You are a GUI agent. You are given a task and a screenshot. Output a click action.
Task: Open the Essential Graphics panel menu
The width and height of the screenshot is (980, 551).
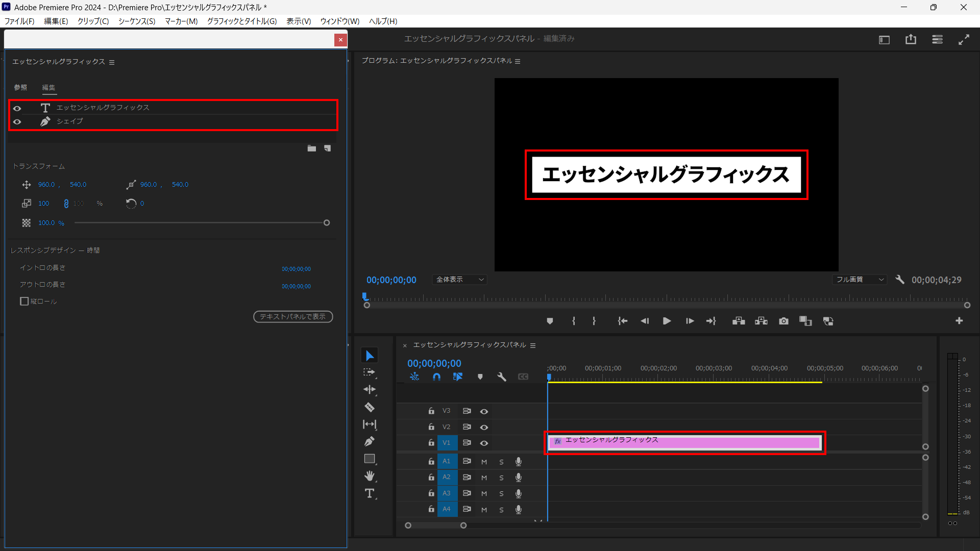pyautogui.click(x=112, y=62)
